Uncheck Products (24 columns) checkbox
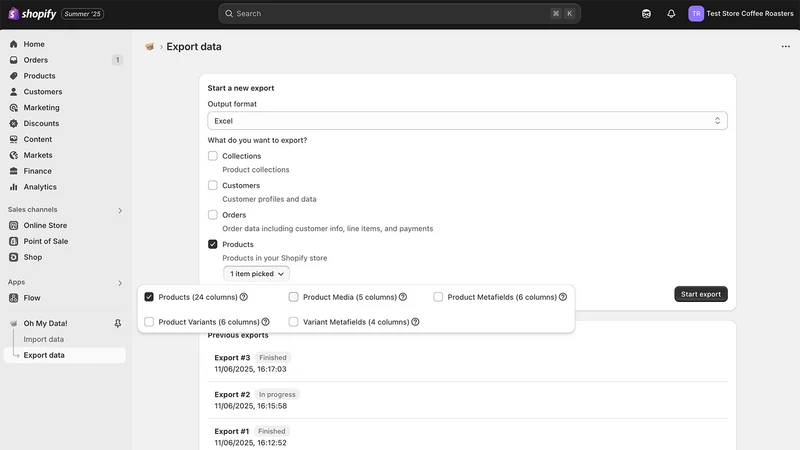The image size is (800, 450). (x=149, y=297)
